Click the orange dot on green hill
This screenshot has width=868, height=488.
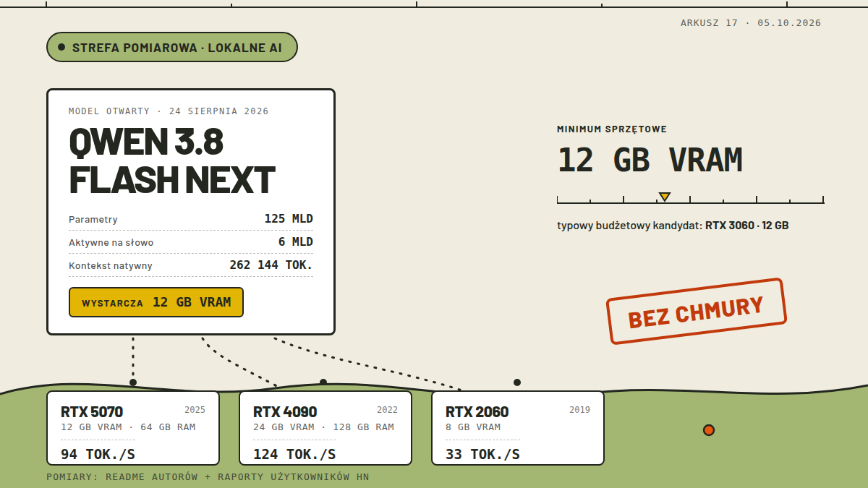[709, 430]
